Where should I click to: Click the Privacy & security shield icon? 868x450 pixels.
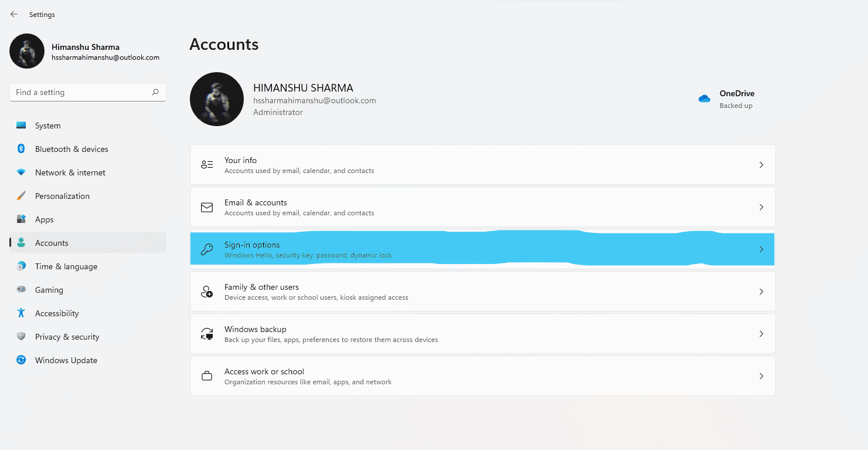21,336
